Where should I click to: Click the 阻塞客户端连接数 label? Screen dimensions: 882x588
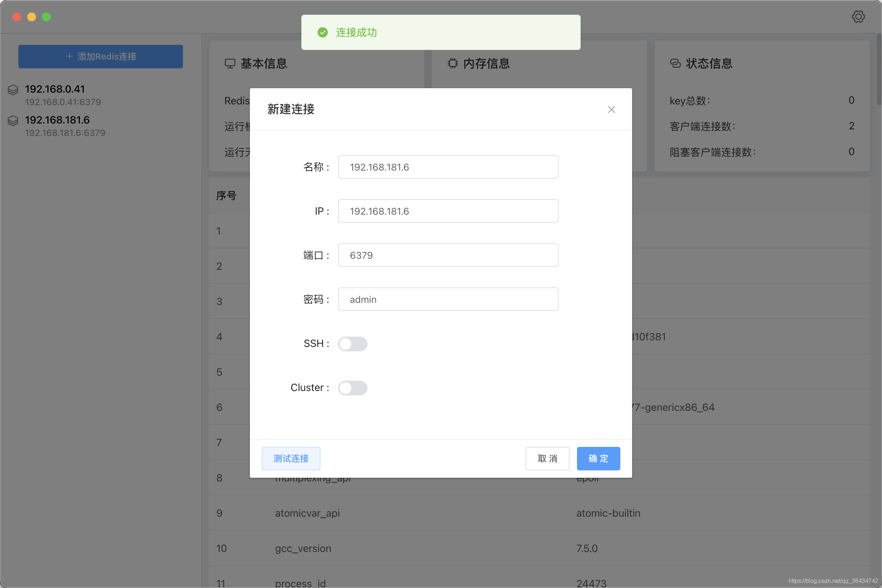[713, 152]
